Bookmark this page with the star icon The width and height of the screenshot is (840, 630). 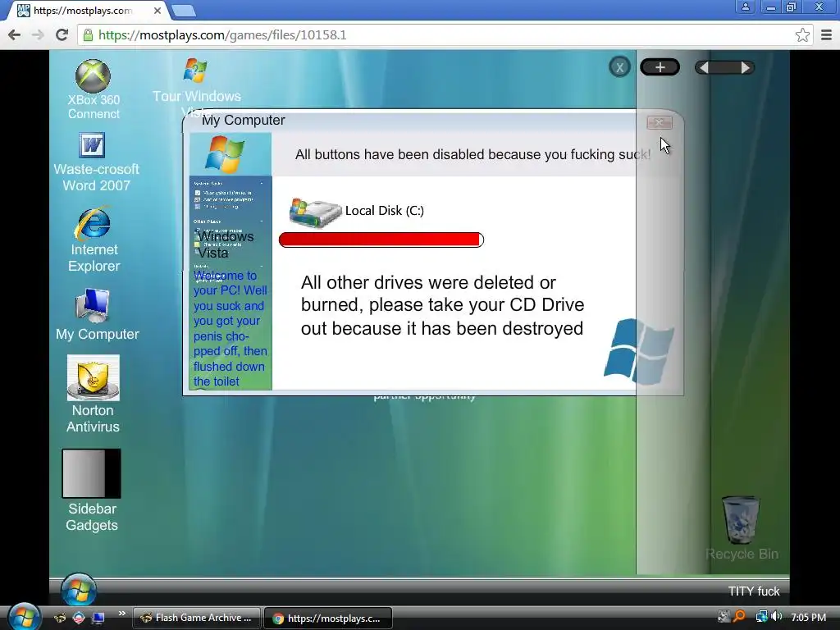(x=802, y=34)
